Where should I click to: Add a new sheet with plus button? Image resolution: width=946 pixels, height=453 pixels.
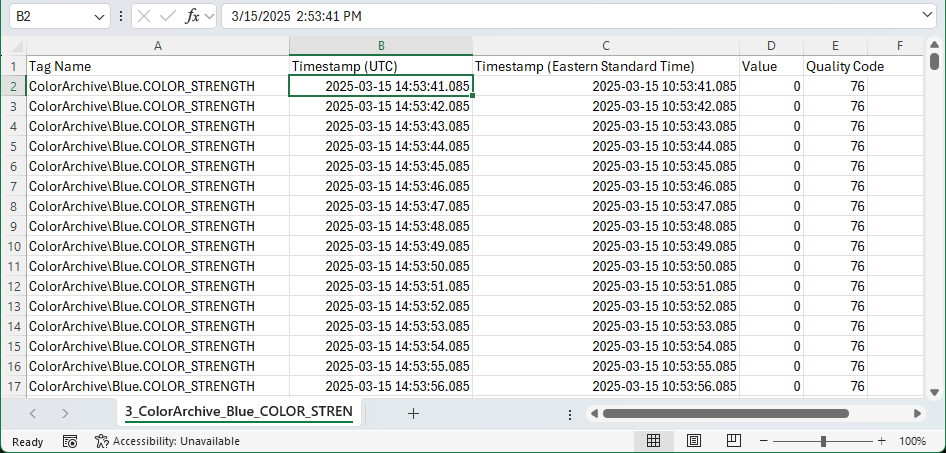(x=413, y=413)
